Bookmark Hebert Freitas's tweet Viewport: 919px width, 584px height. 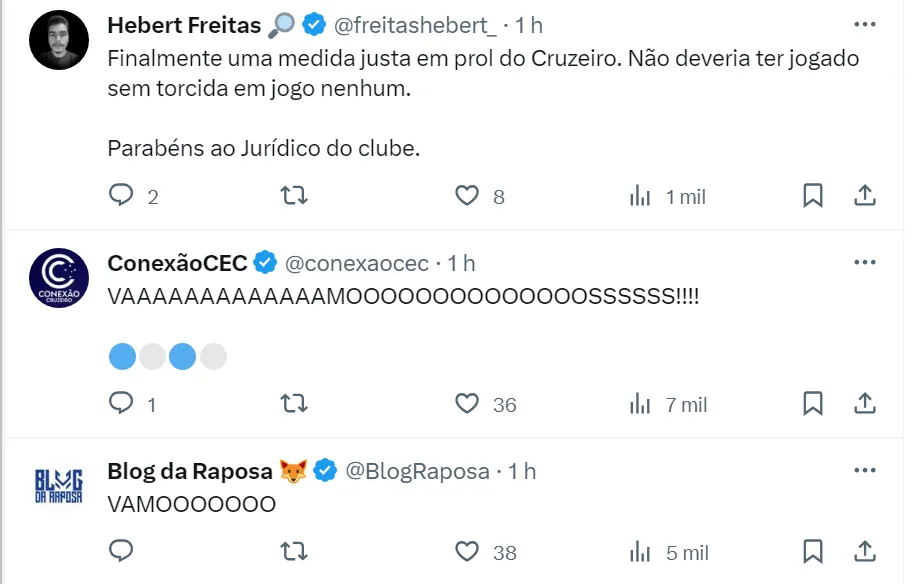coord(813,196)
